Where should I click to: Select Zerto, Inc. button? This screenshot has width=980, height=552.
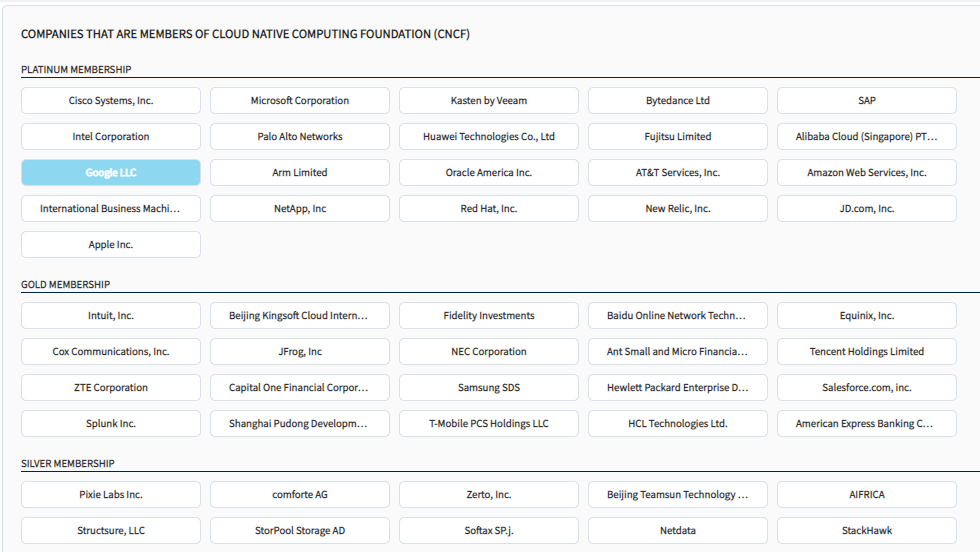[x=489, y=494]
